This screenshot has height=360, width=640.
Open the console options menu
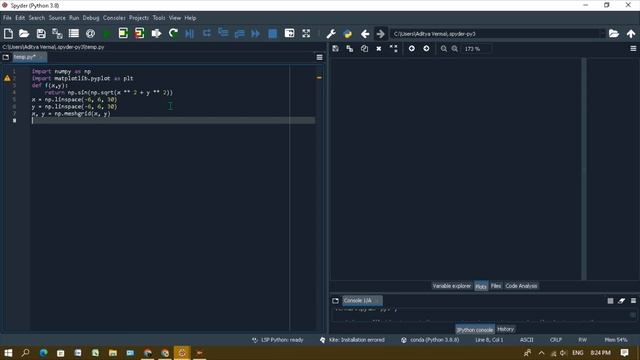coord(633,301)
